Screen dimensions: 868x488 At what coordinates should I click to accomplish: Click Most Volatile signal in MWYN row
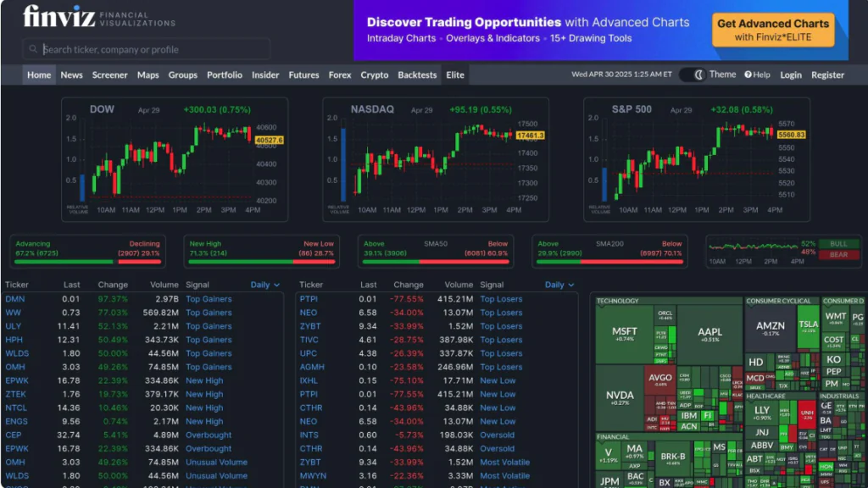pos(505,476)
